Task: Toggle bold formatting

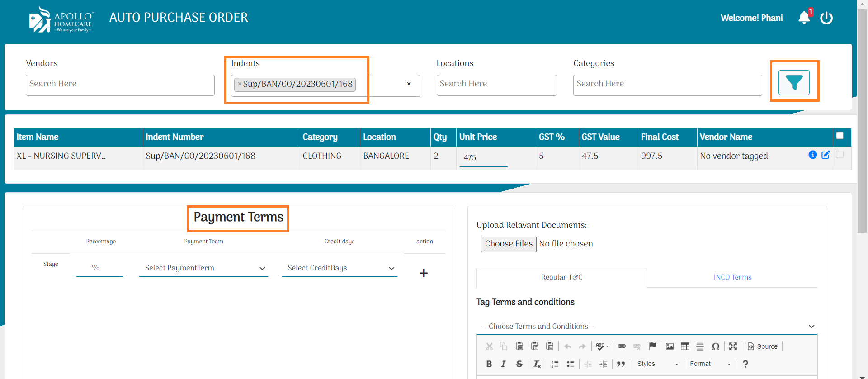Action: click(x=489, y=364)
